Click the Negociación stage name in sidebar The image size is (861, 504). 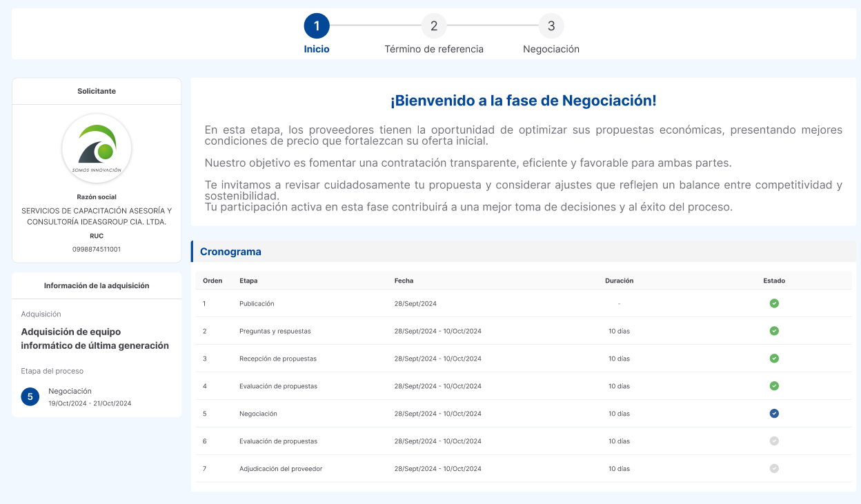tap(70, 391)
